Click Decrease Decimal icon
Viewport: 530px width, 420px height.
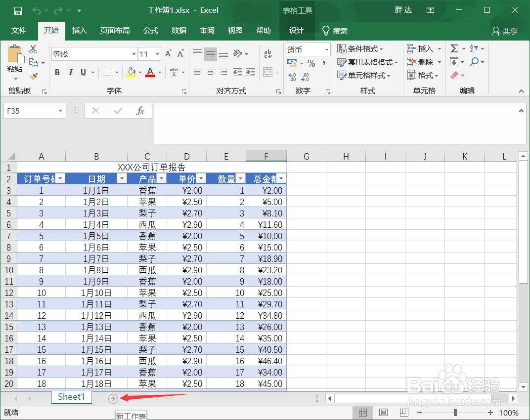tap(305, 77)
